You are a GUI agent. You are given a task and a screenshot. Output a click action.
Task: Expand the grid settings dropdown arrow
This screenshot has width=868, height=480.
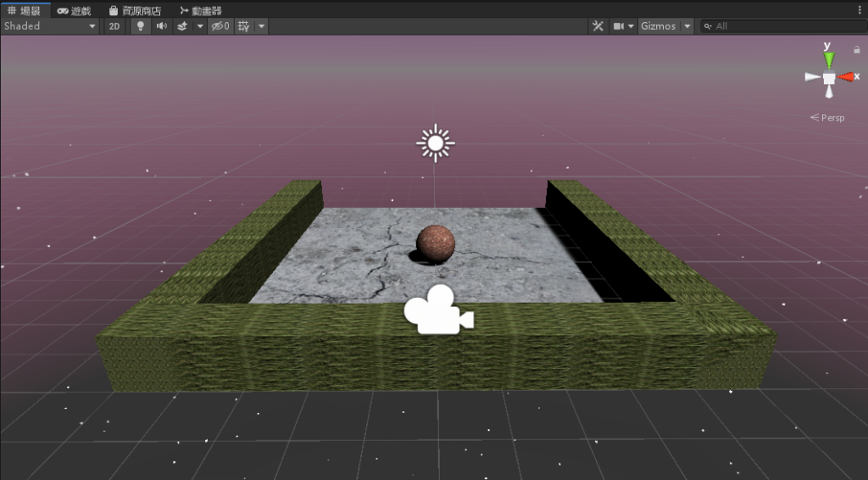pyautogui.click(x=262, y=26)
